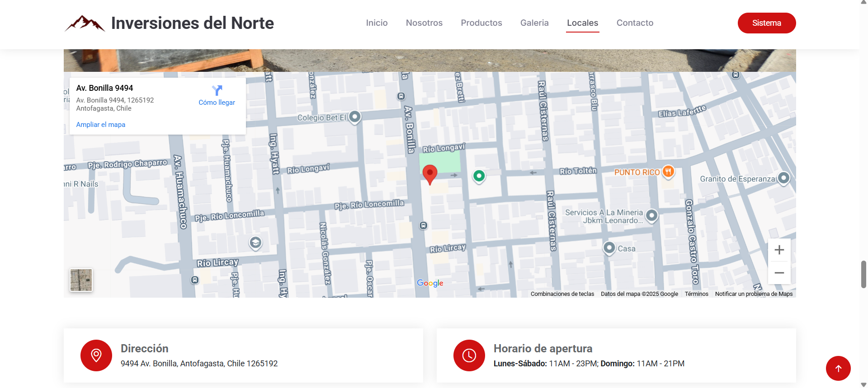
Task: Click the Servicios A La Mineria marker
Action: pos(651,215)
